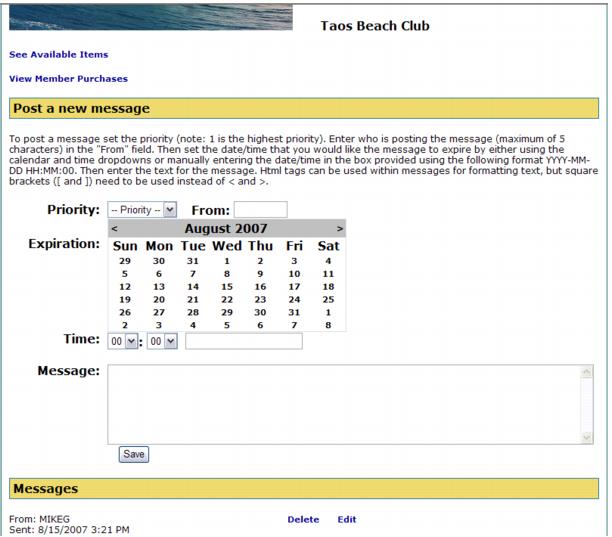
Task: Select August 31 in the calendar
Action: click(x=294, y=312)
